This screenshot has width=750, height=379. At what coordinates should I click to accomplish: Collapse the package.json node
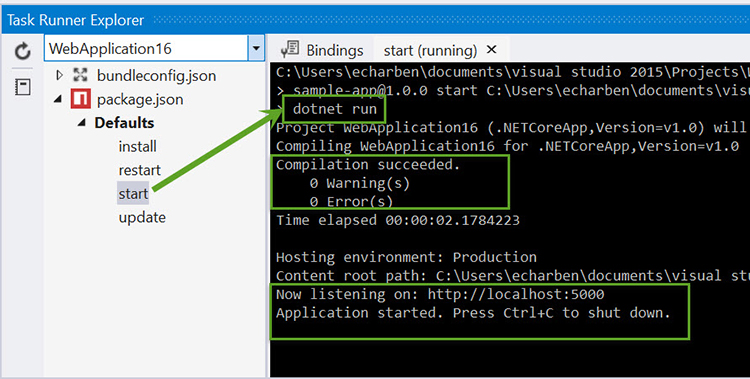(x=58, y=100)
